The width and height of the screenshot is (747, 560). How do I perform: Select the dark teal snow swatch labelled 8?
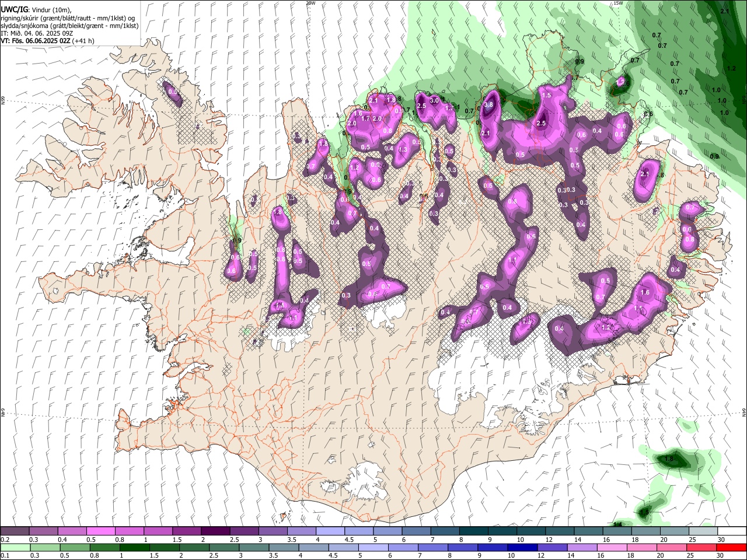point(473,531)
